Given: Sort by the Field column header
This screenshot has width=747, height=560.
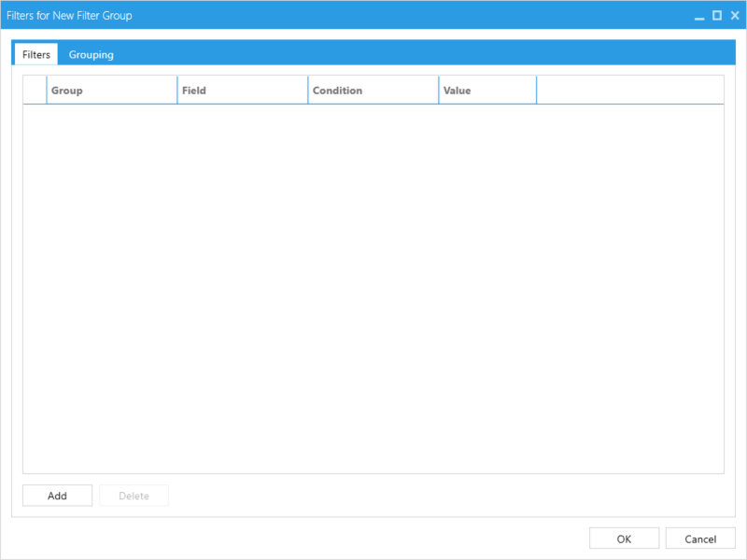Looking at the screenshot, I should pyautogui.click(x=243, y=90).
